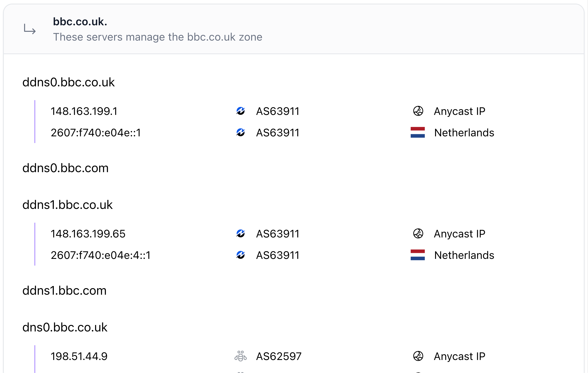Click provider logo beside 148.163.199.65
This screenshot has height=373, width=588.
coord(241,234)
